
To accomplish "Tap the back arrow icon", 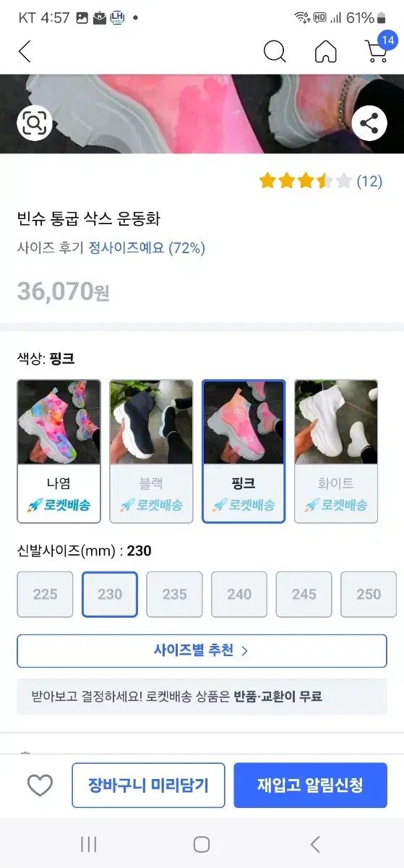I will click(25, 51).
